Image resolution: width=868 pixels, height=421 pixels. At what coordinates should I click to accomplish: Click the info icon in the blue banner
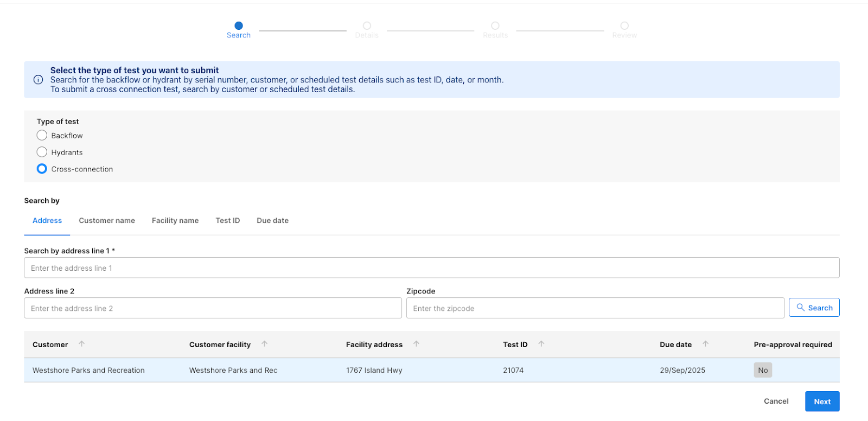pyautogui.click(x=38, y=80)
